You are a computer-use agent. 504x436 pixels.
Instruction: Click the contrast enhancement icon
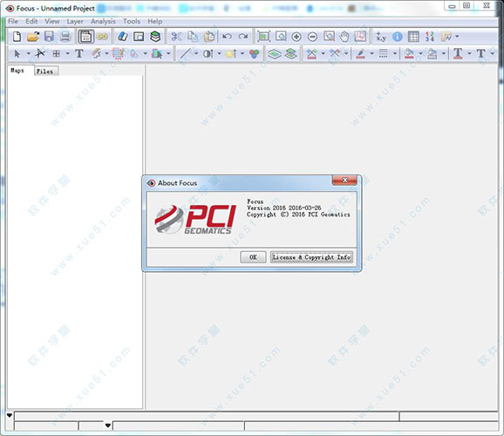point(208,54)
